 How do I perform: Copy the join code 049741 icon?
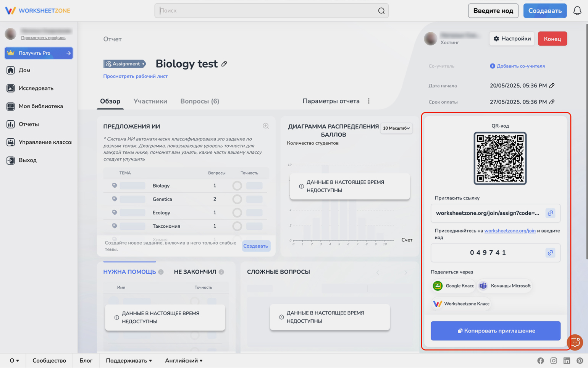click(x=550, y=253)
